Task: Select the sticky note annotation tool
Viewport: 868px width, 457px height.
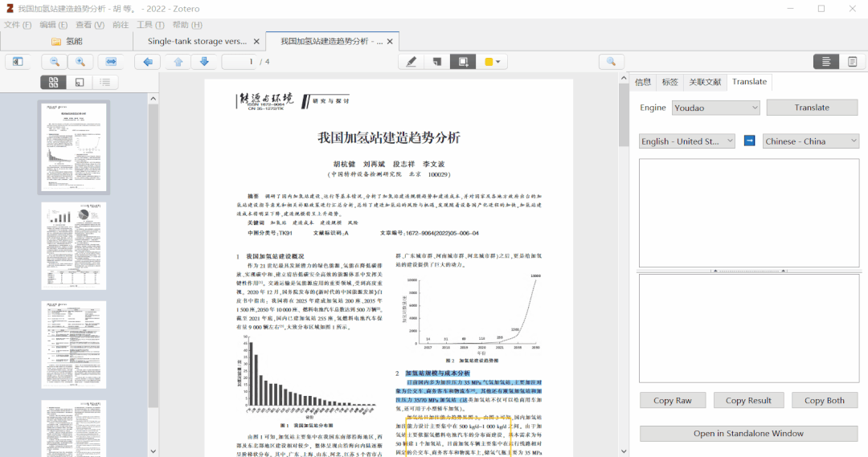Action: 437,61
